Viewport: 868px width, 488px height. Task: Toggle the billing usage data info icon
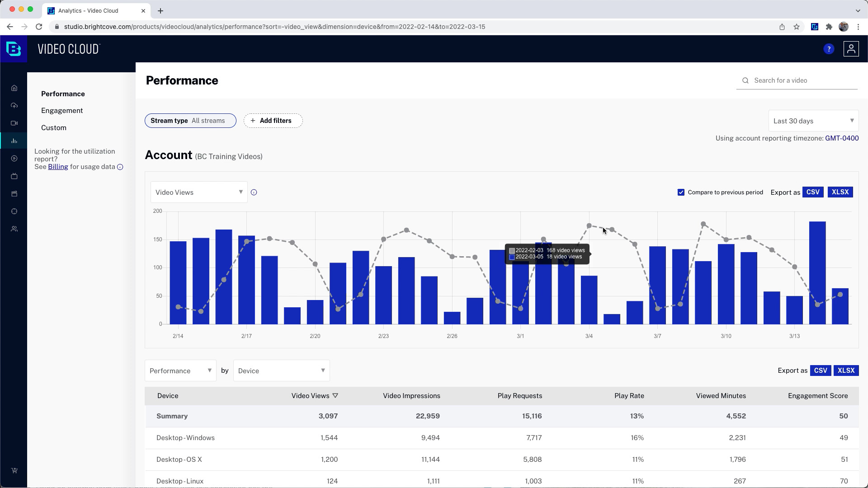pyautogui.click(x=120, y=167)
